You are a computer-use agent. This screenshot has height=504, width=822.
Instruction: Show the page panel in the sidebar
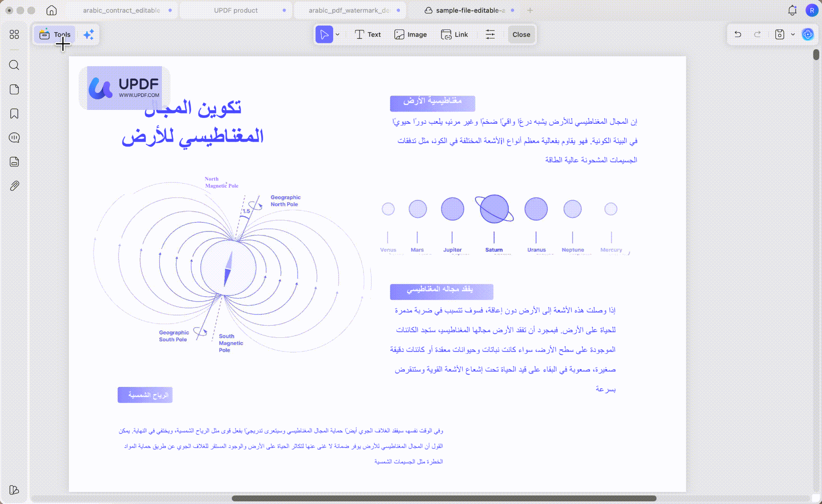coord(14,89)
